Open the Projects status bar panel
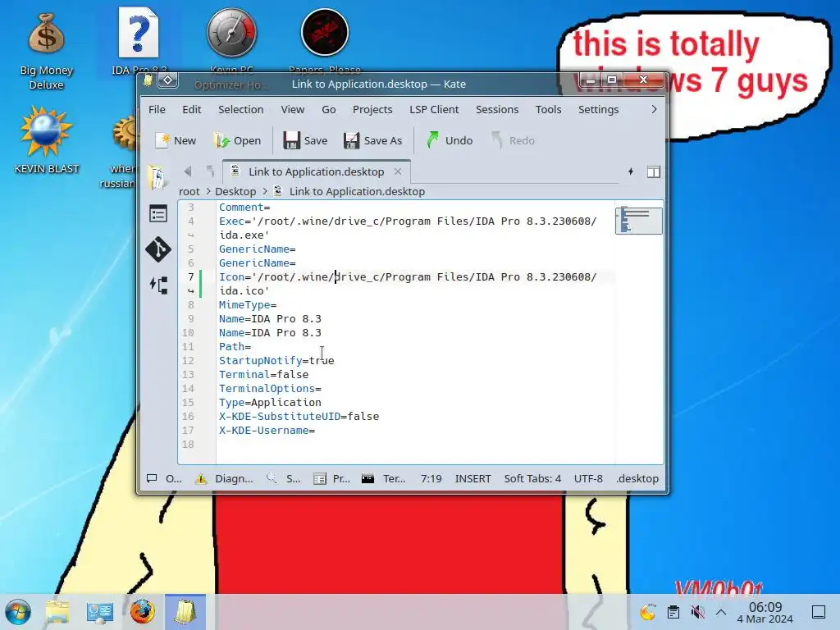The height and width of the screenshot is (630, 840). point(331,478)
